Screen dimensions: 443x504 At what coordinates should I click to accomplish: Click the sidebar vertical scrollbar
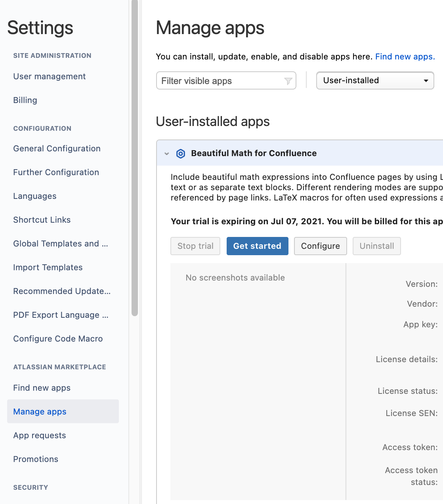click(x=135, y=158)
